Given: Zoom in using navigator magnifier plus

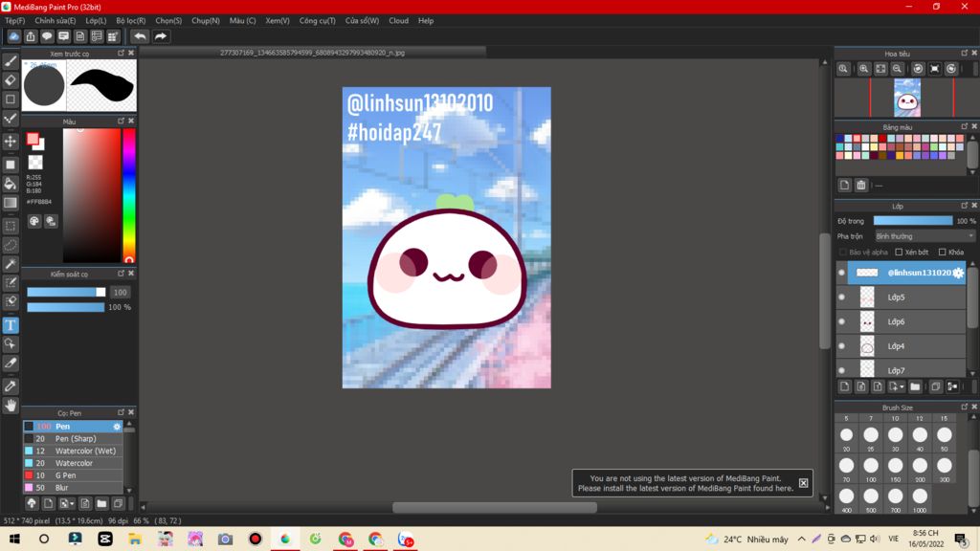Looking at the screenshot, I should (x=864, y=69).
